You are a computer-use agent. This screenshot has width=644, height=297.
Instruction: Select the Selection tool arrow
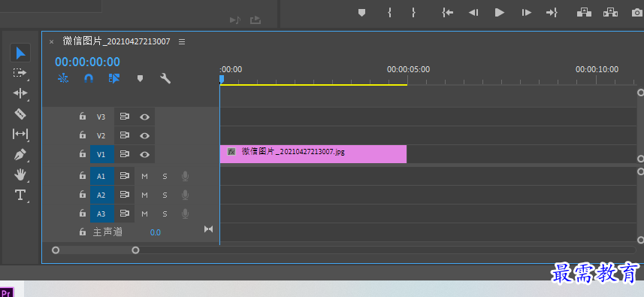tap(20, 53)
